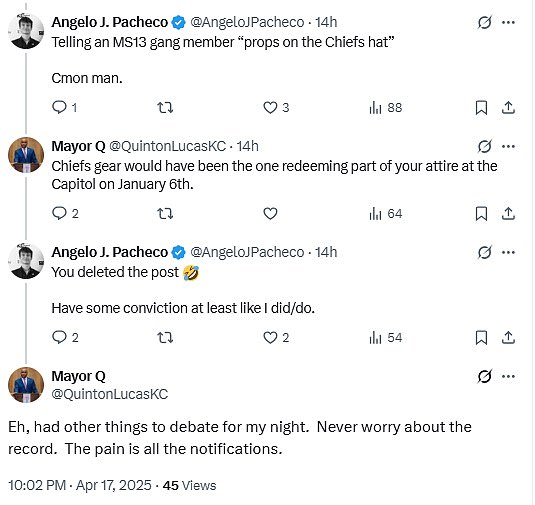Like Angelo's "props on the Chiefs hat" tweet
The width and height of the screenshot is (535, 505).
[x=276, y=108]
